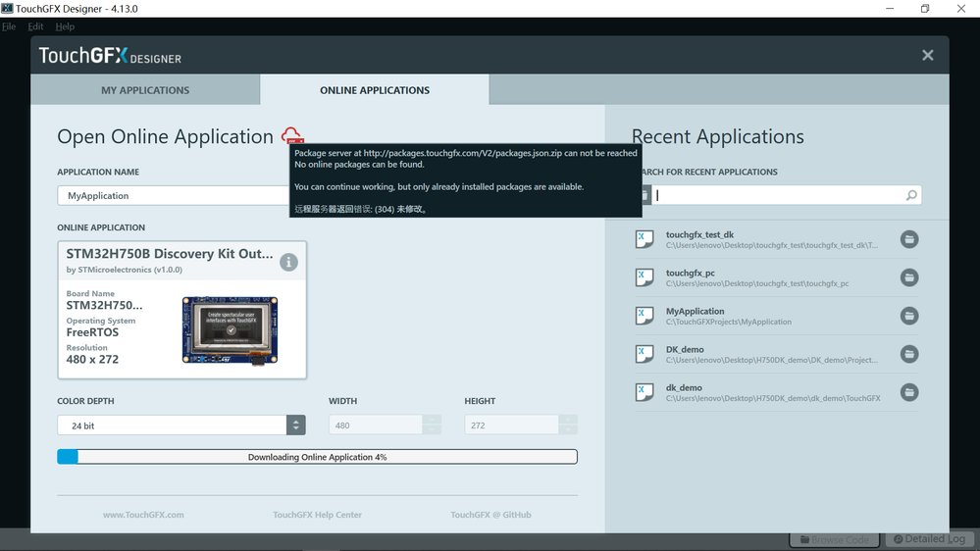Click the red cloud server error icon
This screenshot has height=551, width=980.
tap(292, 135)
